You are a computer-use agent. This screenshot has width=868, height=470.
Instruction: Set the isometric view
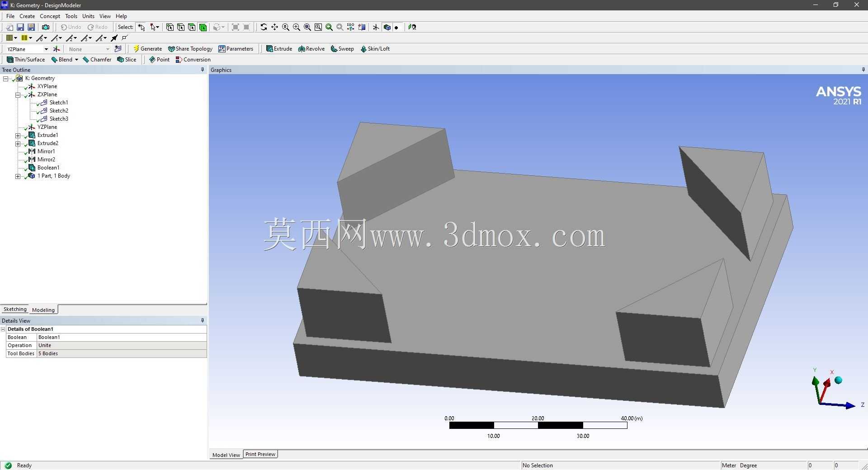point(351,27)
